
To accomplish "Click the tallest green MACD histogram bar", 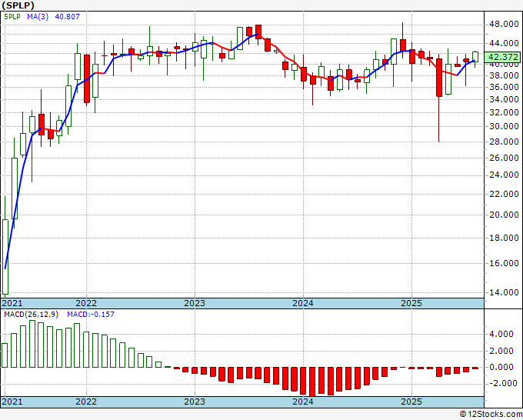I will tap(32, 344).
